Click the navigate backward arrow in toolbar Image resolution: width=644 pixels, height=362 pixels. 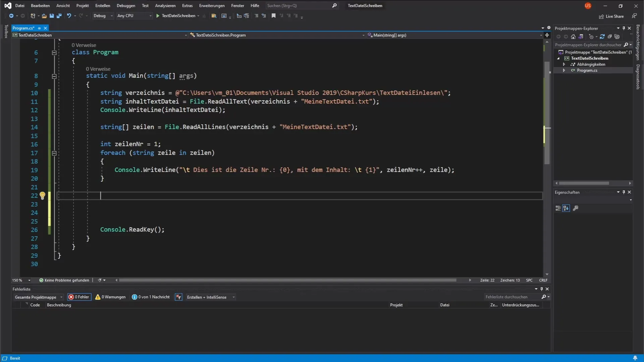(11, 16)
